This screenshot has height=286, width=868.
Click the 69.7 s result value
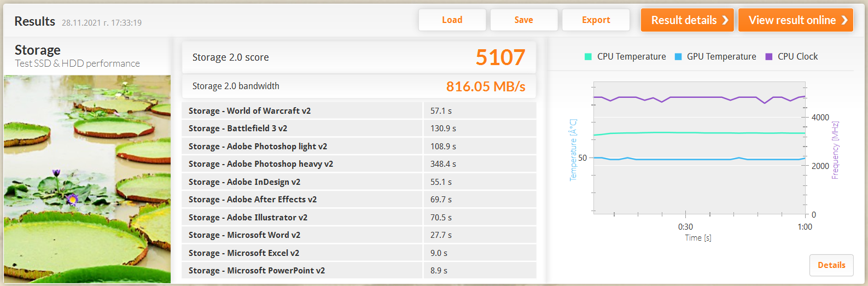441,200
